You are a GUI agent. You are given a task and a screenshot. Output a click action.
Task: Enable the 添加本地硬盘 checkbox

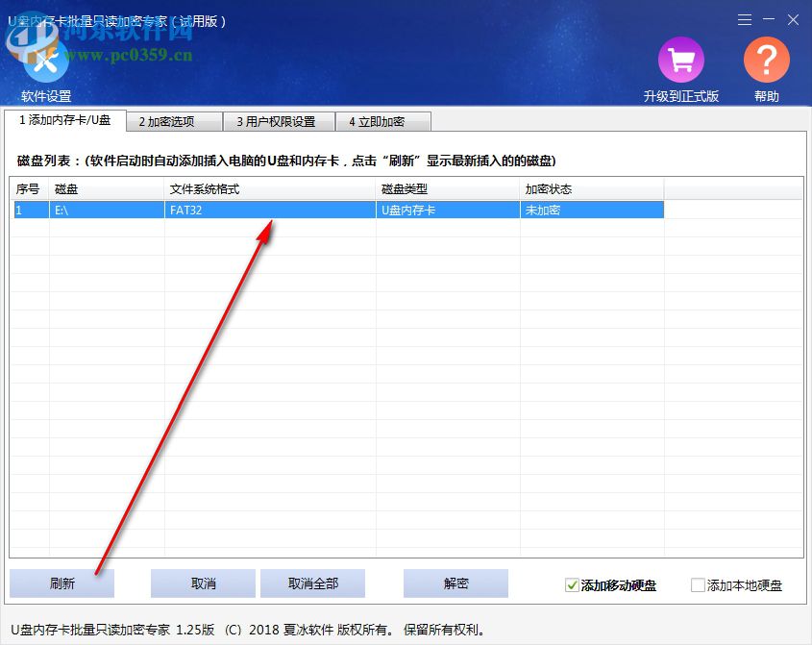(x=698, y=583)
